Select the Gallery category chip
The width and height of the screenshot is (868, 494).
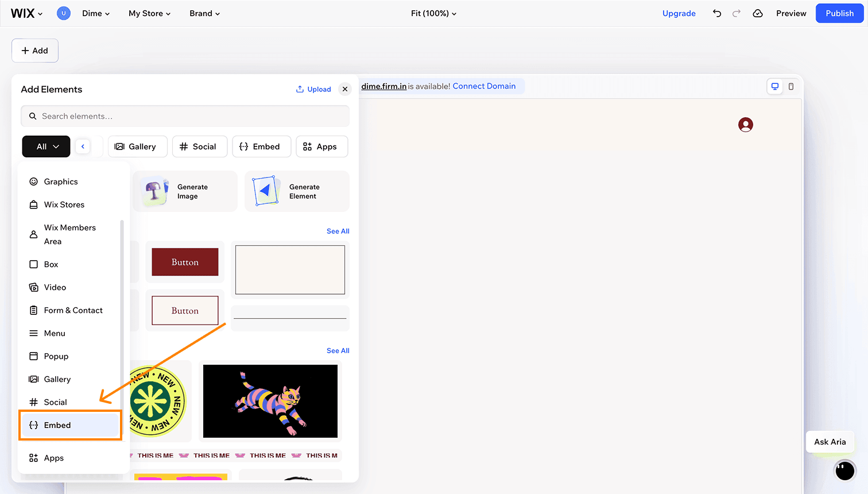(138, 146)
